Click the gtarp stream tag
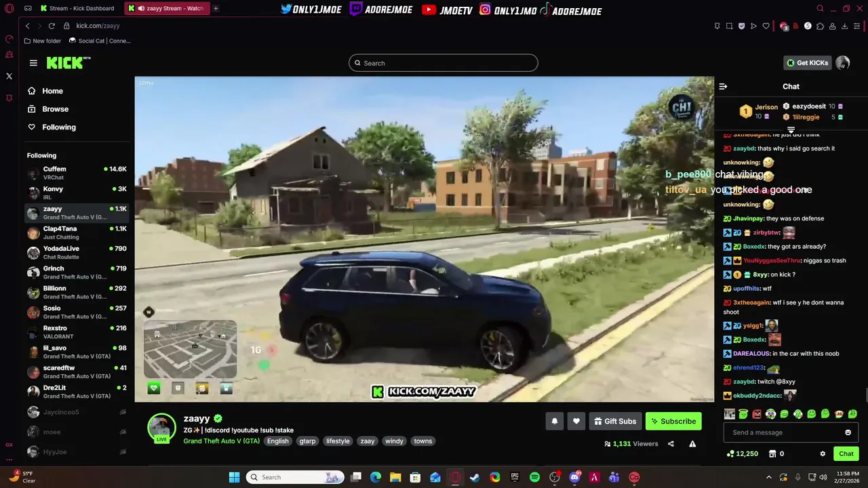 [x=307, y=441]
